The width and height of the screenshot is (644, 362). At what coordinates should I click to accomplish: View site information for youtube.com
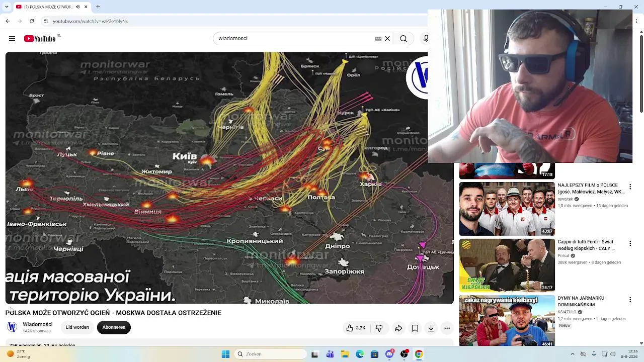(46, 21)
